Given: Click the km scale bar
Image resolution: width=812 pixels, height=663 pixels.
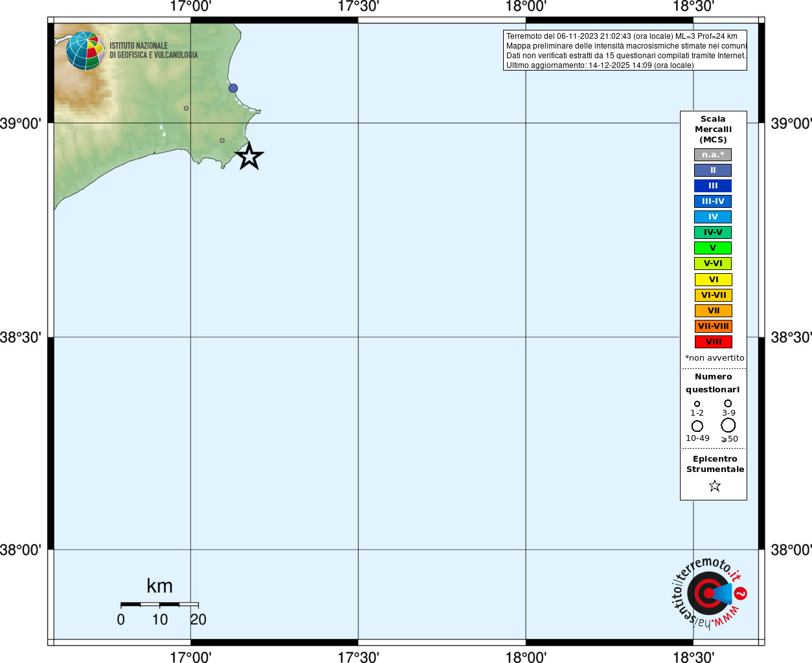Looking at the screenshot, I should (159, 605).
